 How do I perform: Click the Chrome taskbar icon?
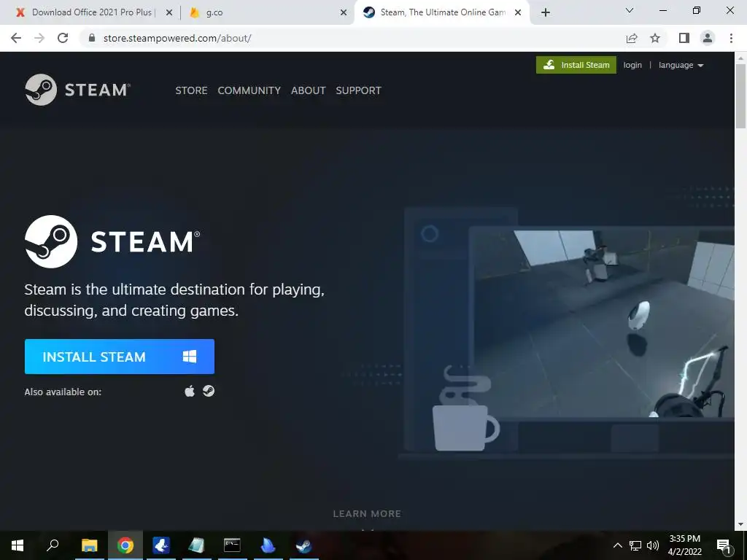coord(125,545)
